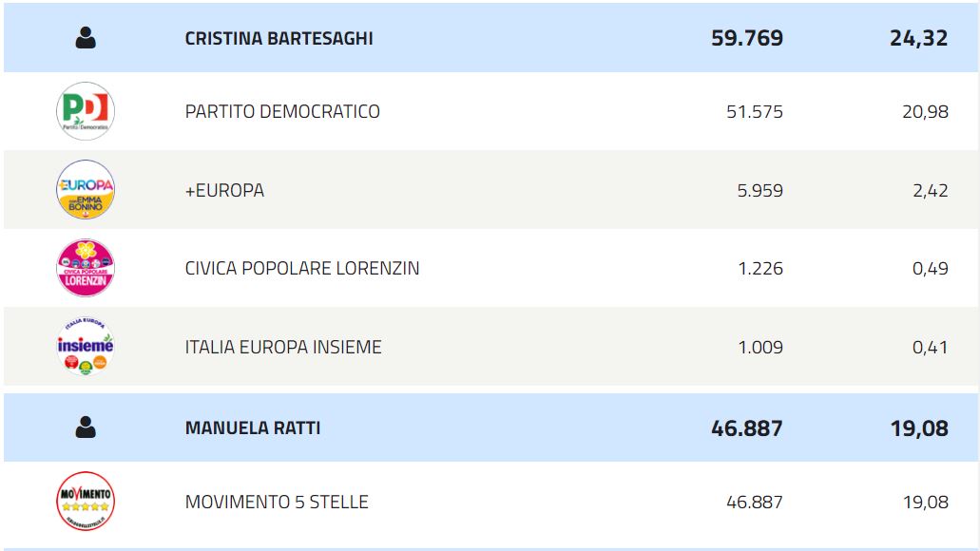Click the +Europa Emma Bonino logo
980x551 pixels.
pos(86,190)
